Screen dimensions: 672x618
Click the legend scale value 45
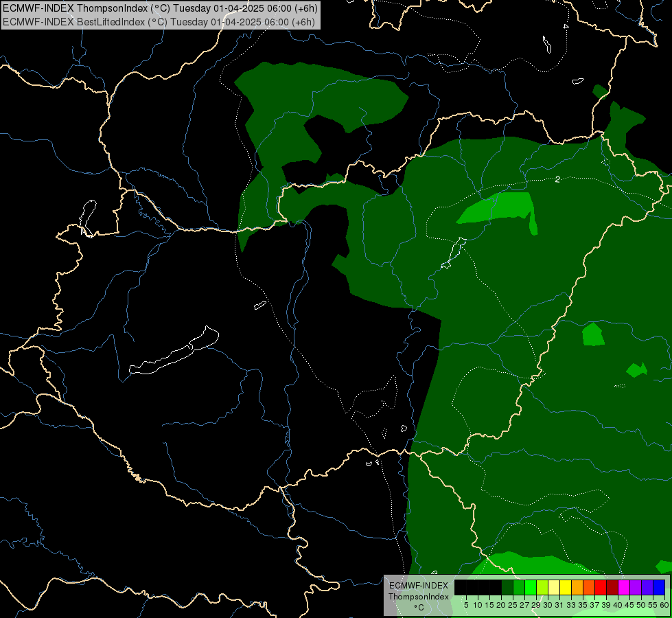click(630, 605)
